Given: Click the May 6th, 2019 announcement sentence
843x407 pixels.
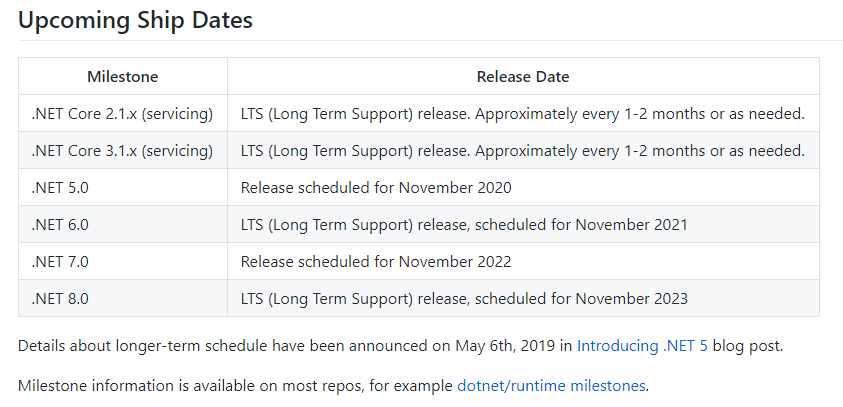Looking at the screenshot, I should pyautogui.click(x=401, y=346).
